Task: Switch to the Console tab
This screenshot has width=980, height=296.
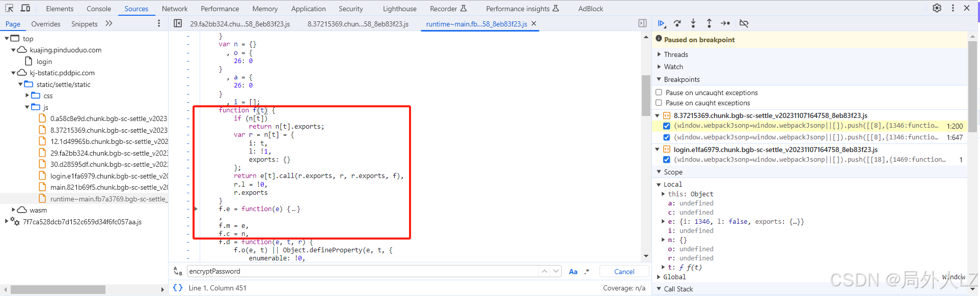Action: [99, 9]
